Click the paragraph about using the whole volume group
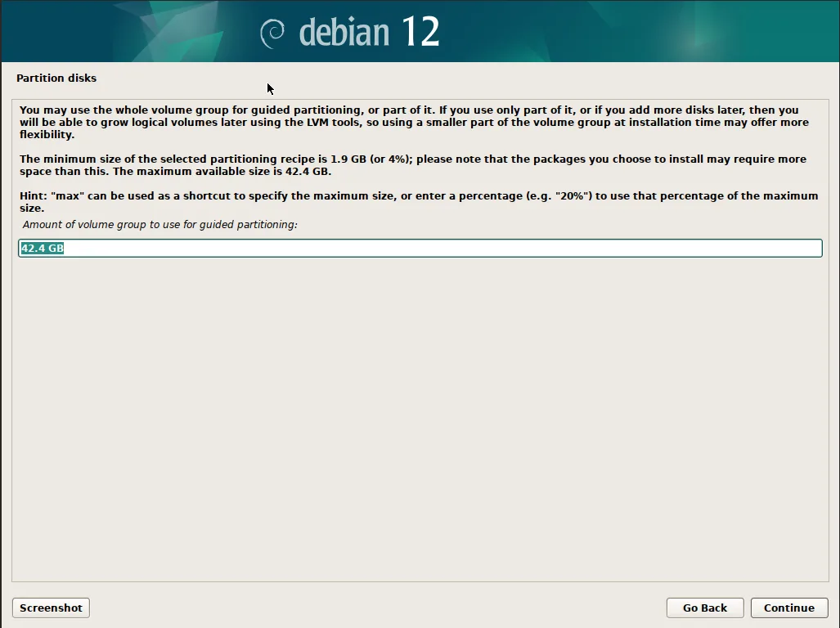 [x=414, y=122]
